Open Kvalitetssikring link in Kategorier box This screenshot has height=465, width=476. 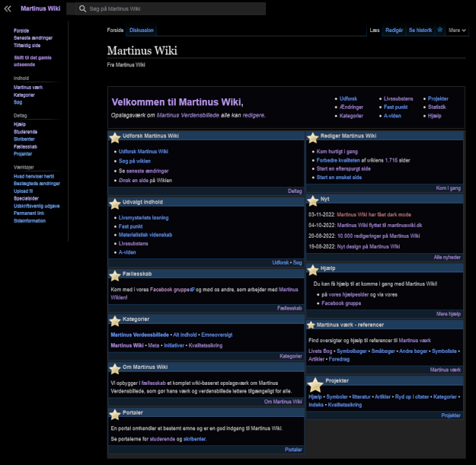coord(206,345)
